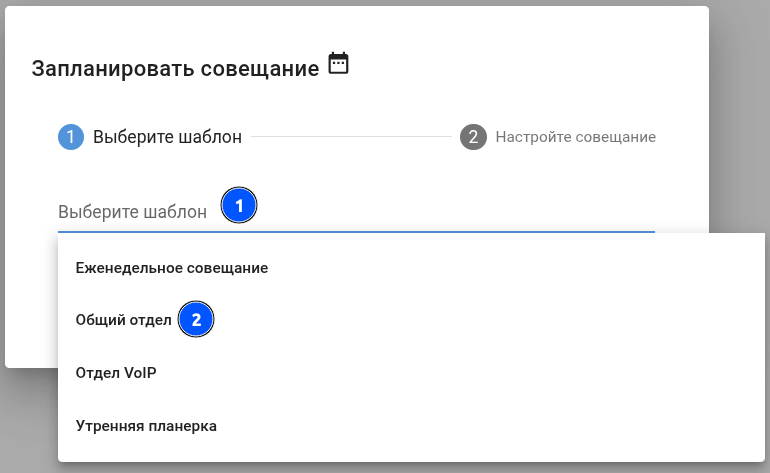The width and height of the screenshot is (770, 473).
Task: Choose the Общий отдел template
Action: click(124, 320)
